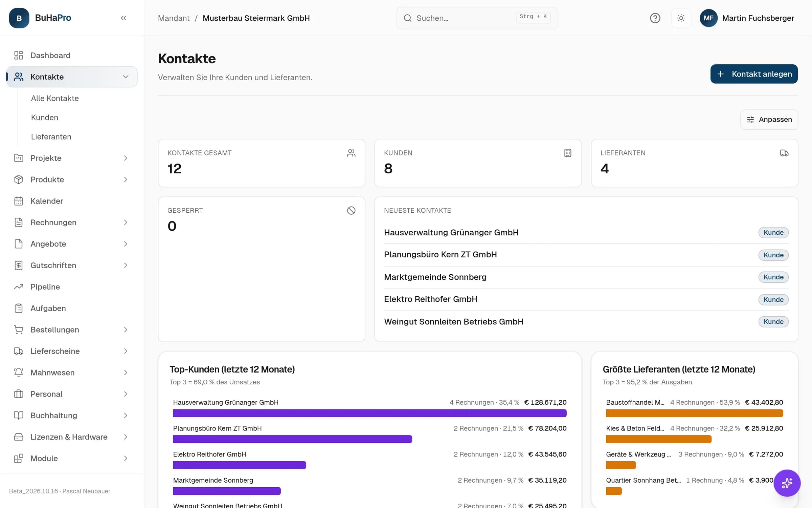
Task: Click the Kontakte people icon in sidebar
Action: [x=19, y=77]
